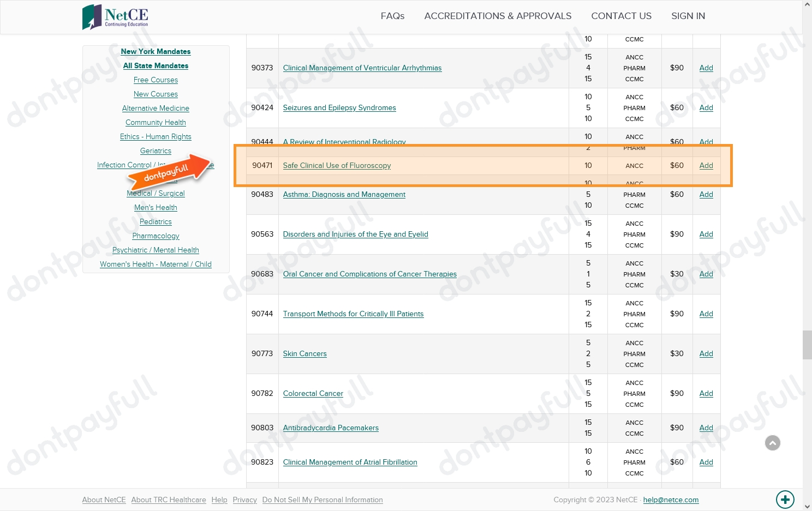812x511 pixels.
Task: Click the NetCE logo
Action: 115,17
